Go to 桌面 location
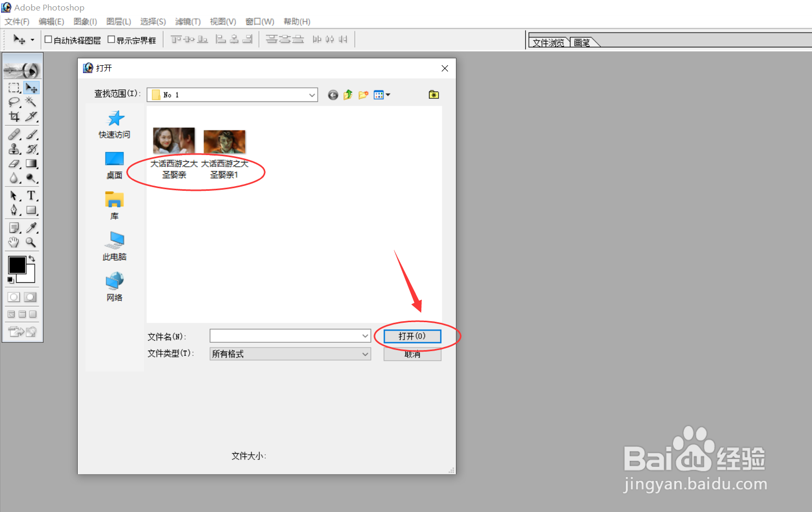This screenshot has height=512, width=812. tap(114, 166)
